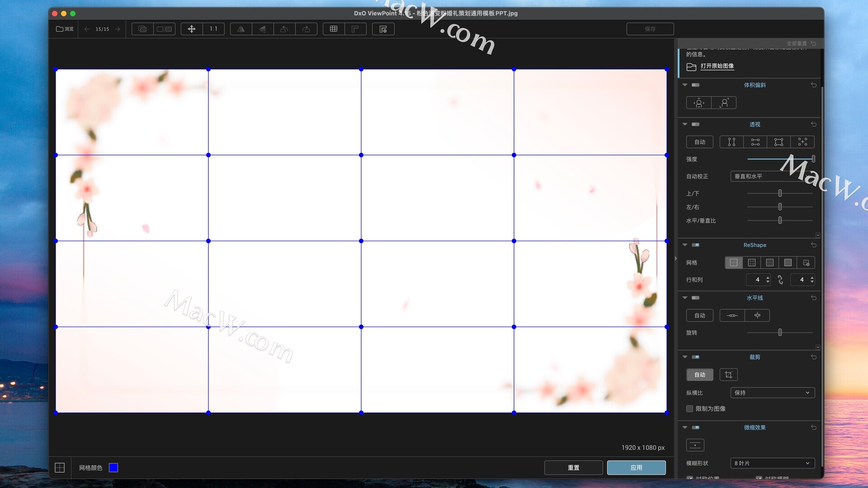
Task: Collapse the 微缩效果 section
Action: (x=685, y=427)
